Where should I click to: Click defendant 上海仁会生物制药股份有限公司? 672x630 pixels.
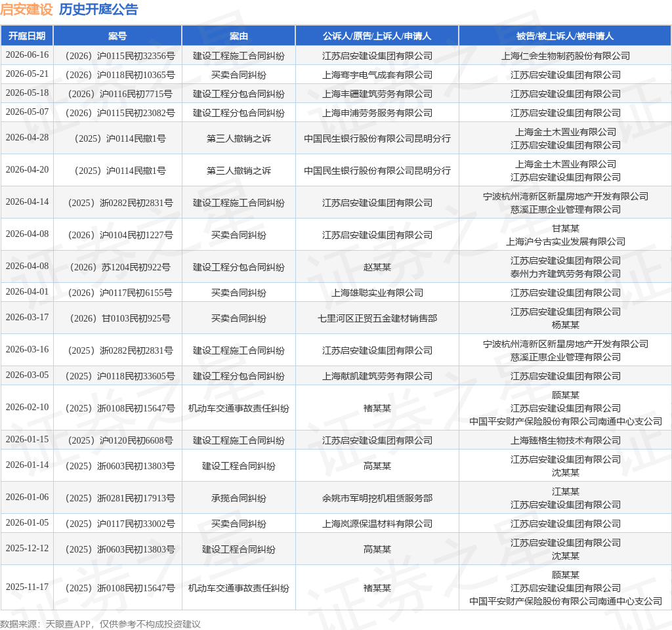pos(566,56)
